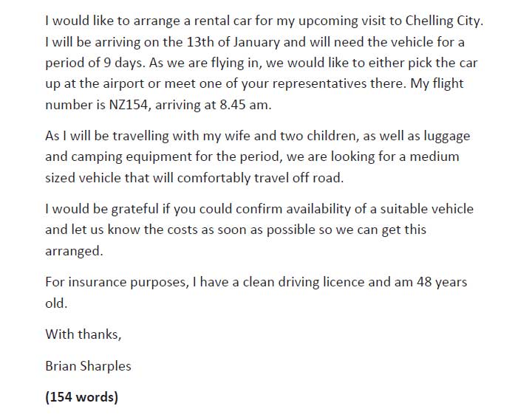Image resolution: width=532 pixels, height=420 pixels.
Task: Click the closing line "With thanks,"
Action: pos(83,334)
